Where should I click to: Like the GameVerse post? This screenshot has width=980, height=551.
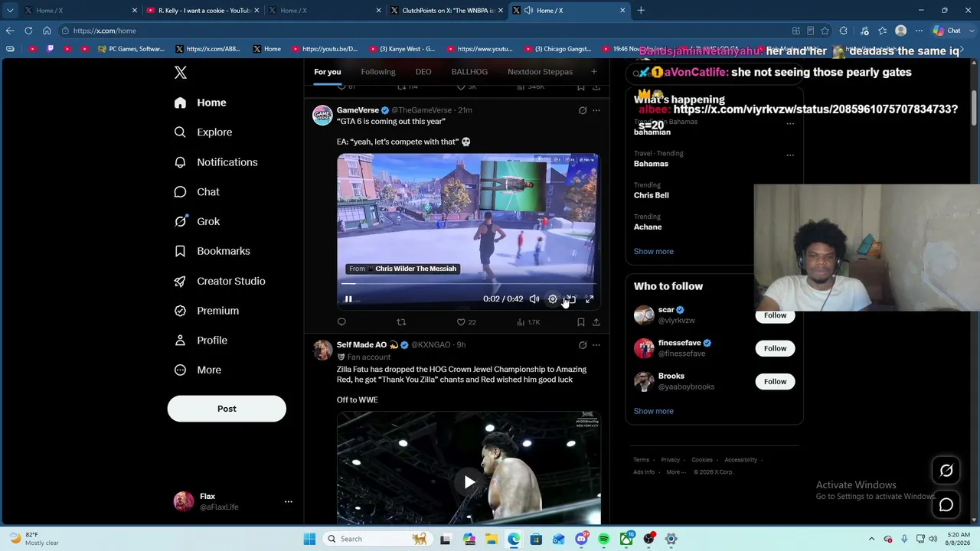click(465, 322)
